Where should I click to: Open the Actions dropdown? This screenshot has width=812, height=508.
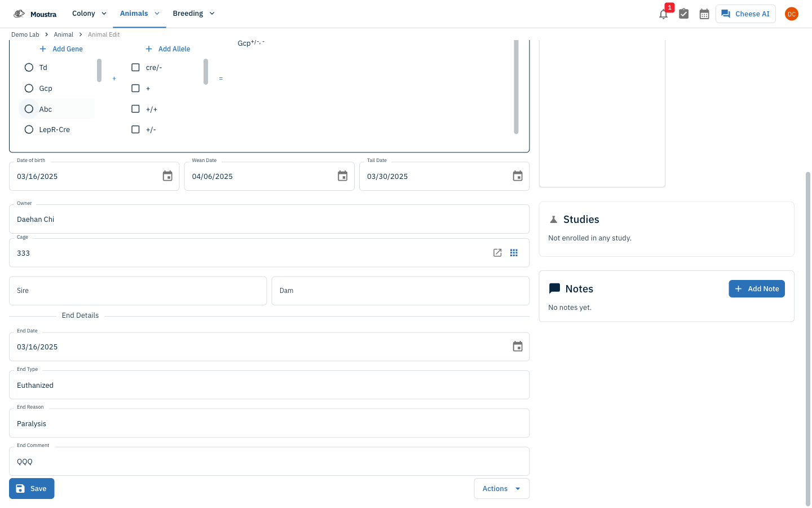coord(501,489)
